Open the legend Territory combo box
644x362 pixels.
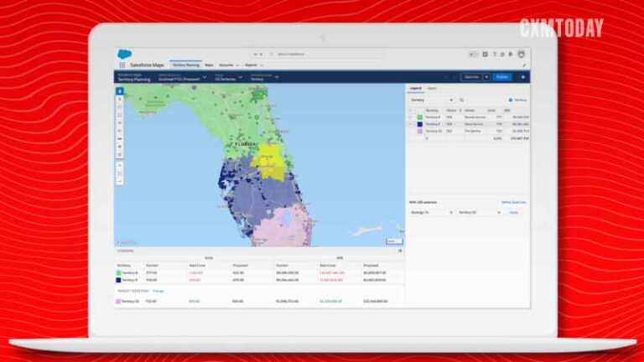(431, 101)
